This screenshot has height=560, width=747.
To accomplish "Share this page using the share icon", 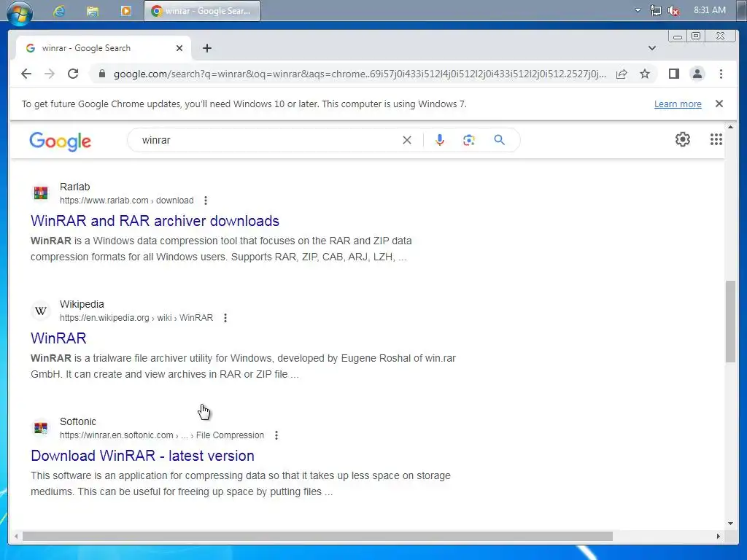I will [x=622, y=74].
